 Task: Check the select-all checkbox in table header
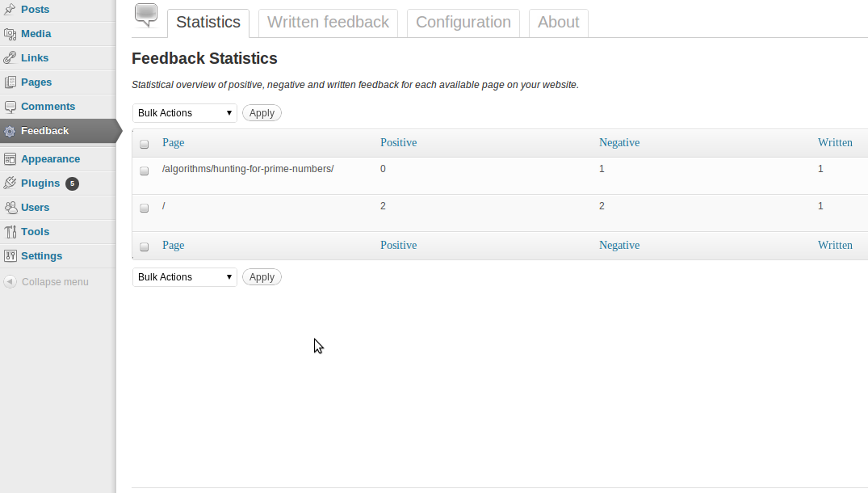click(144, 144)
